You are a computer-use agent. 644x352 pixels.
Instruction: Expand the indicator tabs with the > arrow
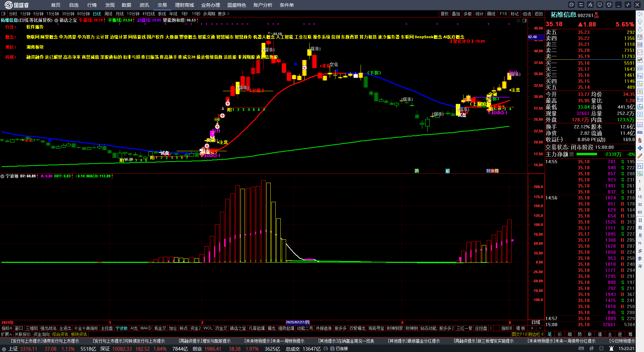491,328
